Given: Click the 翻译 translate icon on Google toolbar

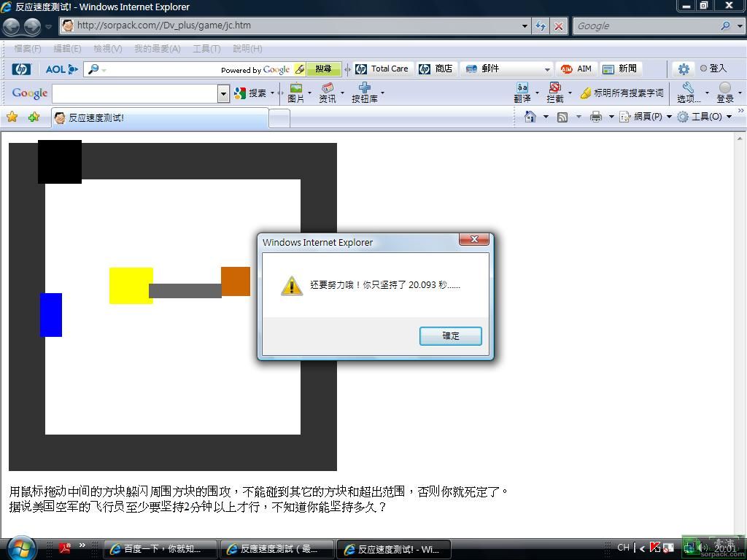Looking at the screenshot, I should pos(522,93).
